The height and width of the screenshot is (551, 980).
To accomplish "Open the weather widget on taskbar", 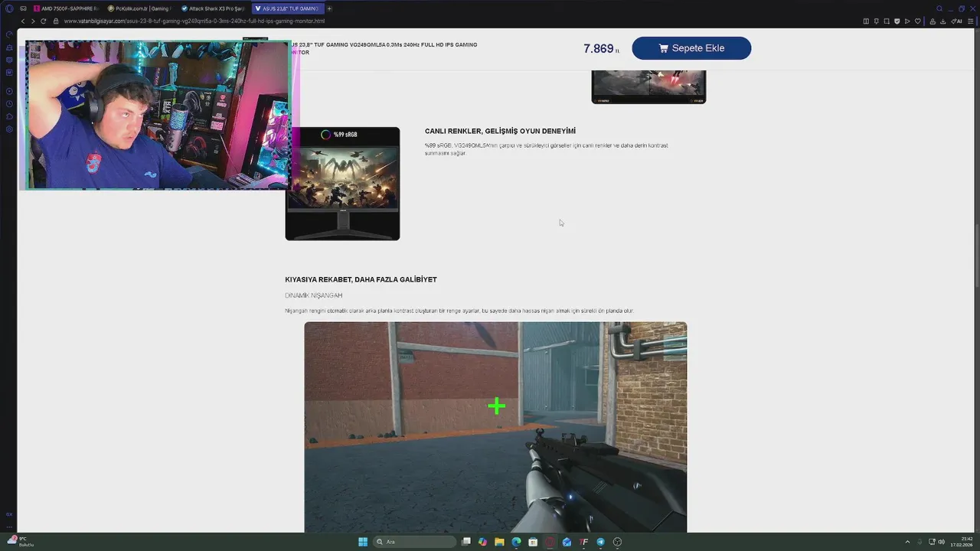I will (x=21, y=541).
